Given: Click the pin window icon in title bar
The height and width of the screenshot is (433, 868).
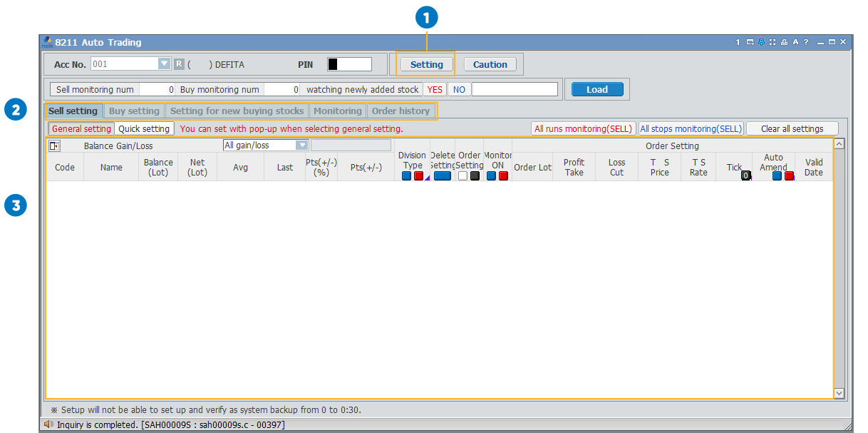Looking at the screenshot, I should tap(761, 42).
